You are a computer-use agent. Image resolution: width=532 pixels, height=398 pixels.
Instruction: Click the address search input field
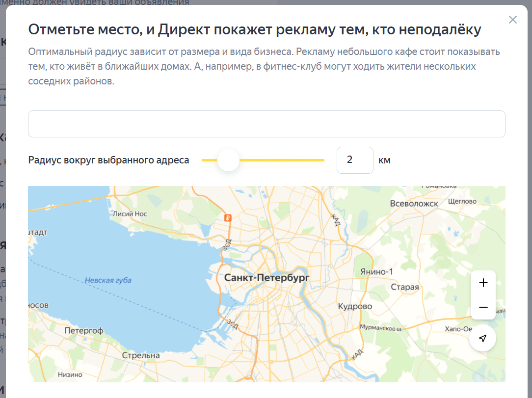(x=266, y=124)
